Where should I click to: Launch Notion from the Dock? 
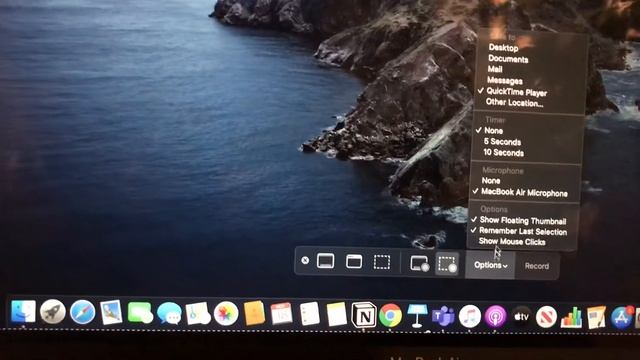point(364,315)
